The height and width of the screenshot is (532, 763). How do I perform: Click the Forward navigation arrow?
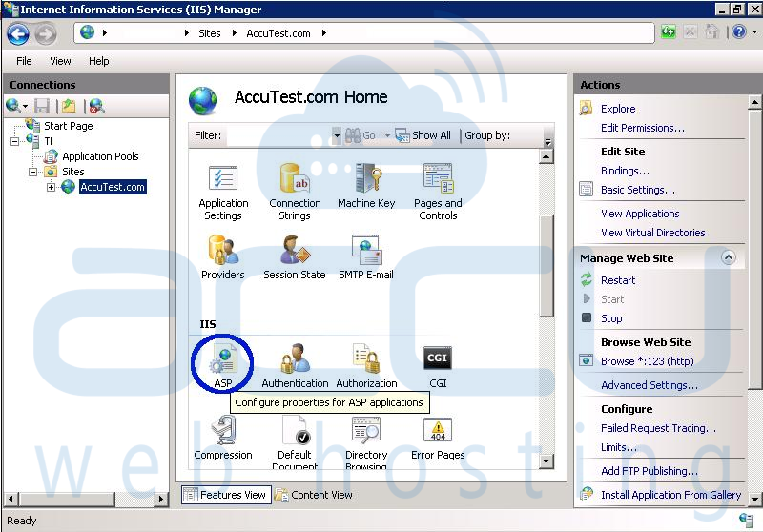pos(46,34)
